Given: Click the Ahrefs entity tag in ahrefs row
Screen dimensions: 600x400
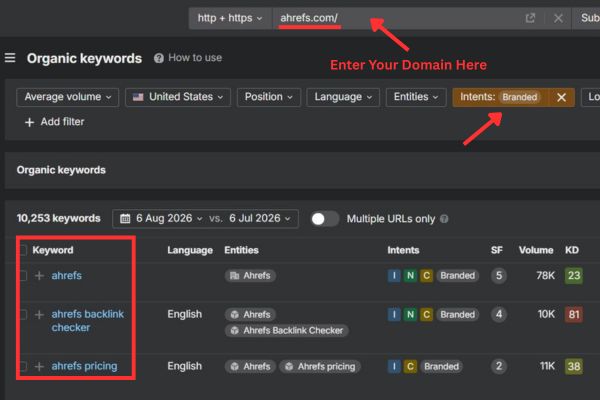Looking at the screenshot, I should click(x=250, y=276).
